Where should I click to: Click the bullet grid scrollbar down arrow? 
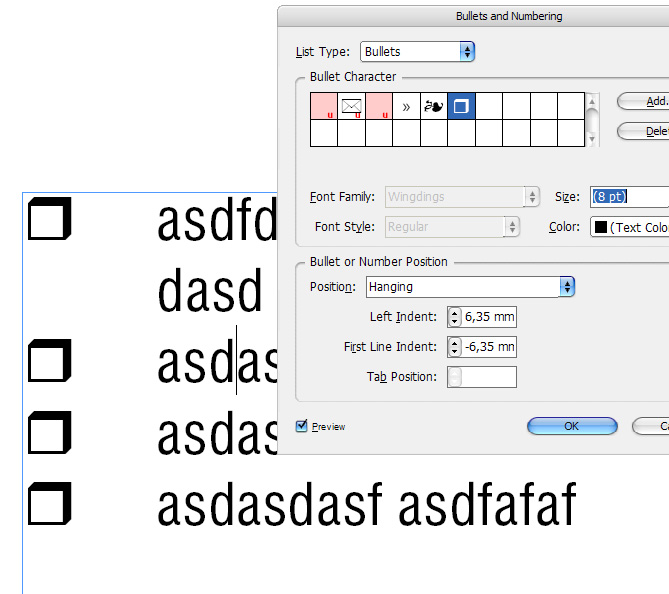[592, 139]
